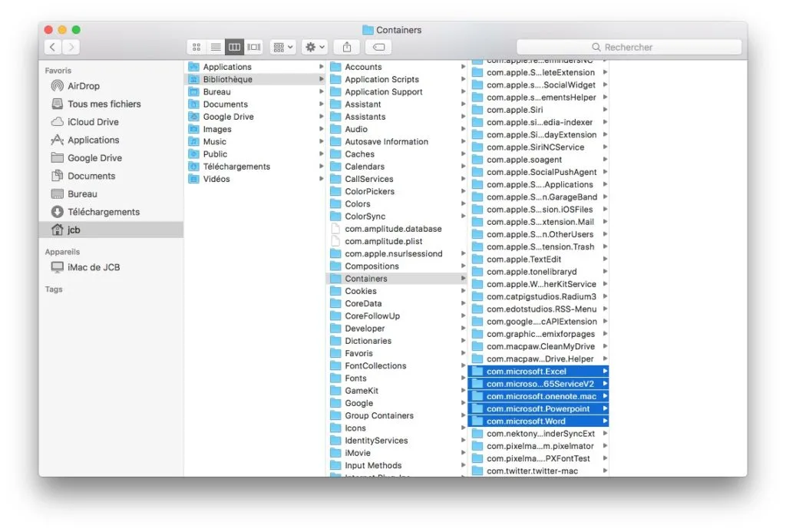Select com.apple.soagent folder
Image resolution: width=786 pixels, height=532 pixels.
[539, 160]
